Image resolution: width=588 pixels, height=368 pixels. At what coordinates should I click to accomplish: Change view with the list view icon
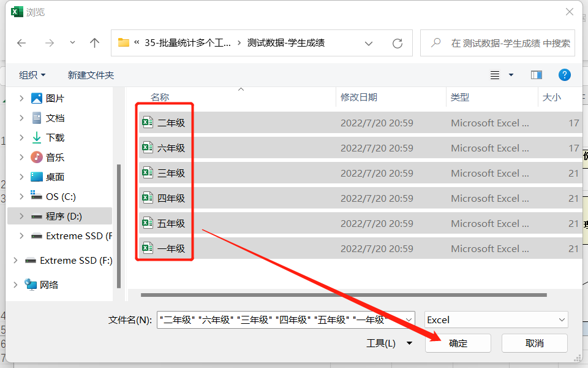pyautogui.click(x=495, y=75)
